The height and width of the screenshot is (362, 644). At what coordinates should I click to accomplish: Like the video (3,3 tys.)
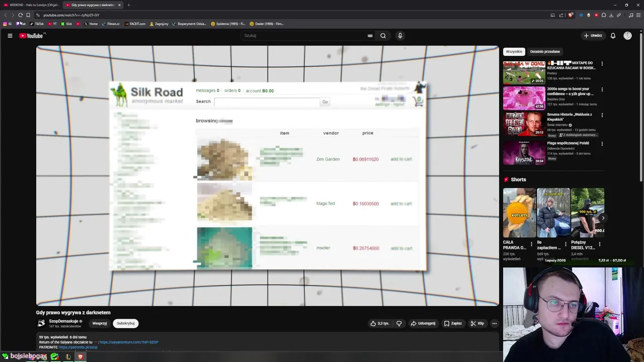pos(380,323)
